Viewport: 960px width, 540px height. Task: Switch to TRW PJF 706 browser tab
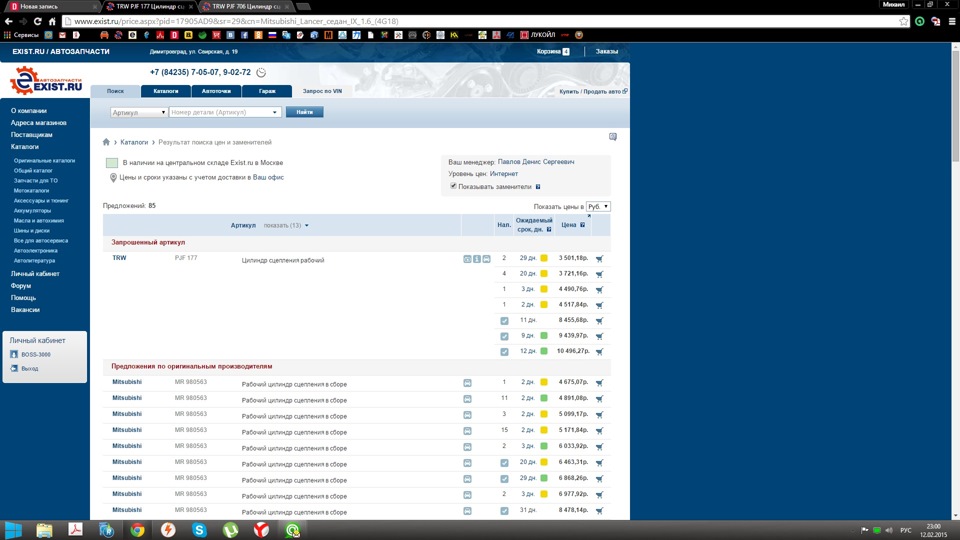[246, 6]
